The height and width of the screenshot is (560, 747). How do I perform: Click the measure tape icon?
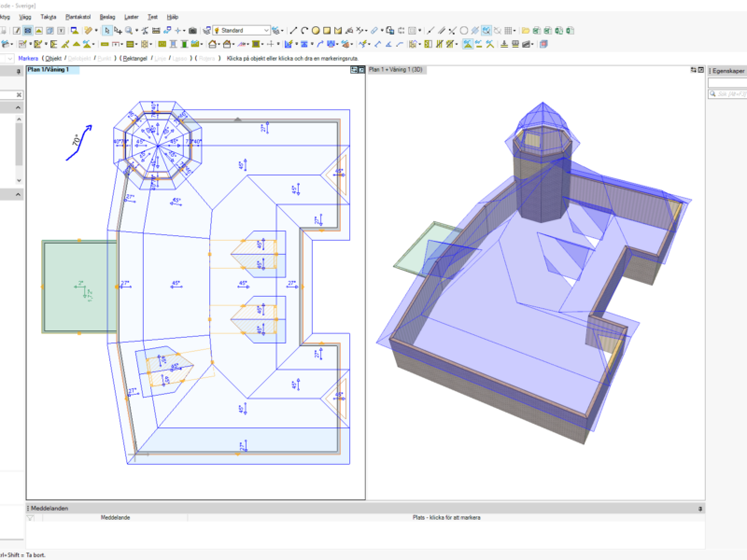(x=156, y=31)
